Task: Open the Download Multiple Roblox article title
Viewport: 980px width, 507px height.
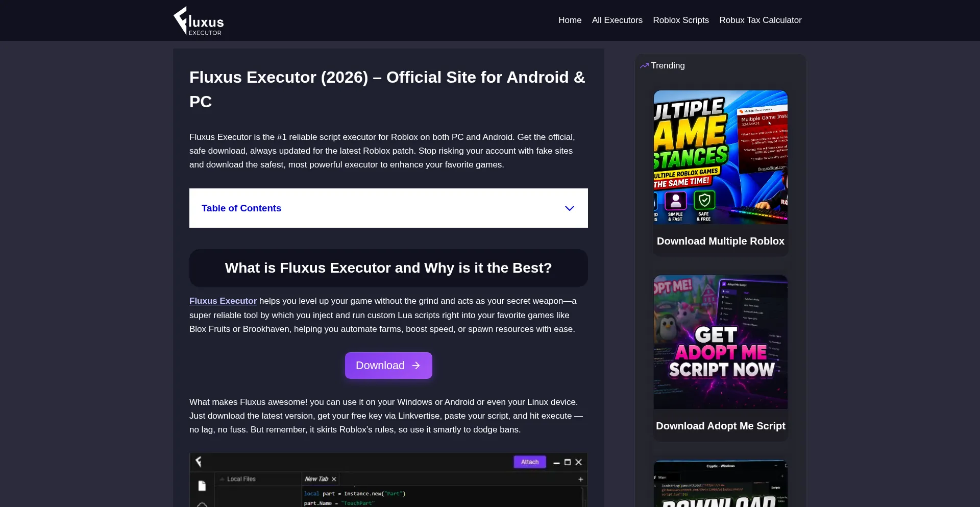Action: tap(721, 241)
